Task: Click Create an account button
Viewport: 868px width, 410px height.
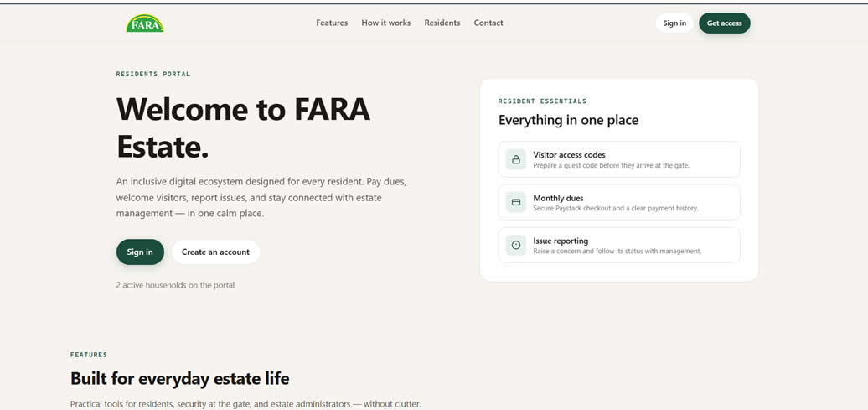Action: coord(215,252)
